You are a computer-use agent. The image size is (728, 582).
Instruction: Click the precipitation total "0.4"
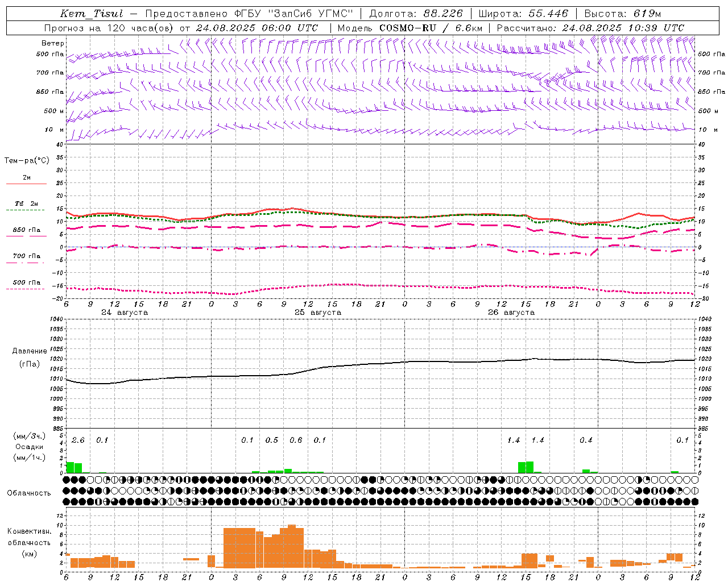pyautogui.click(x=586, y=440)
